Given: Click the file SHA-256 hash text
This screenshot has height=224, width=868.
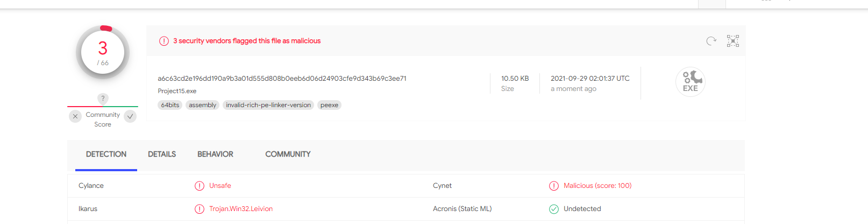Looking at the screenshot, I should 282,79.
